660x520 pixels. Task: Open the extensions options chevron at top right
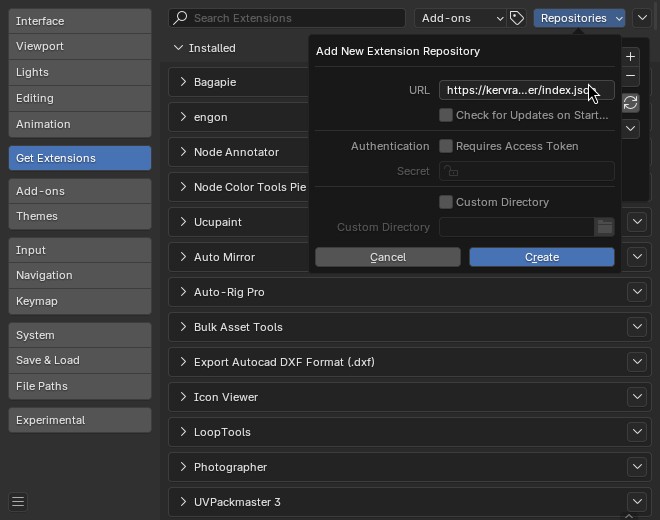(x=642, y=18)
